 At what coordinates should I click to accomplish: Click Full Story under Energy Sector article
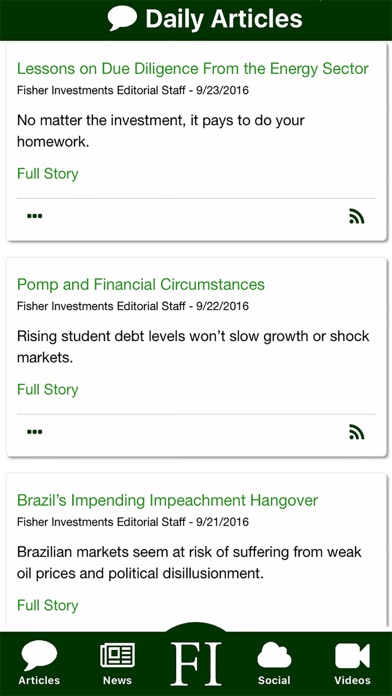(48, 174)
